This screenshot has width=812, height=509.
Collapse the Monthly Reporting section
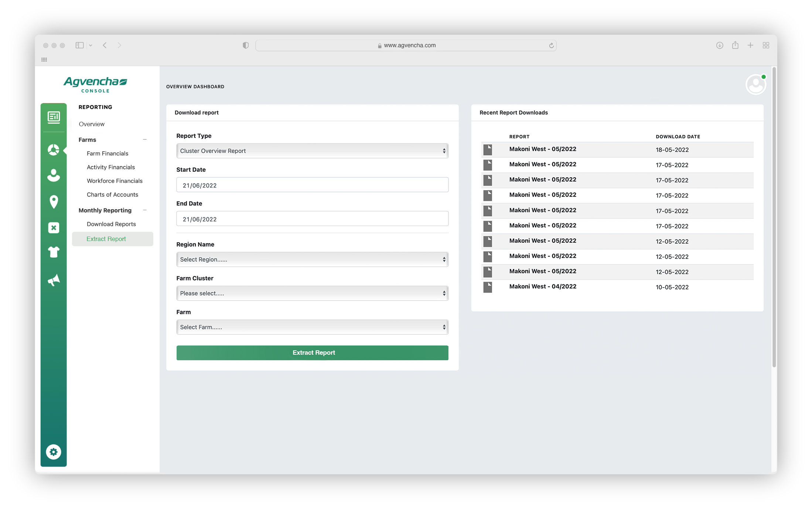click(145, 210)
